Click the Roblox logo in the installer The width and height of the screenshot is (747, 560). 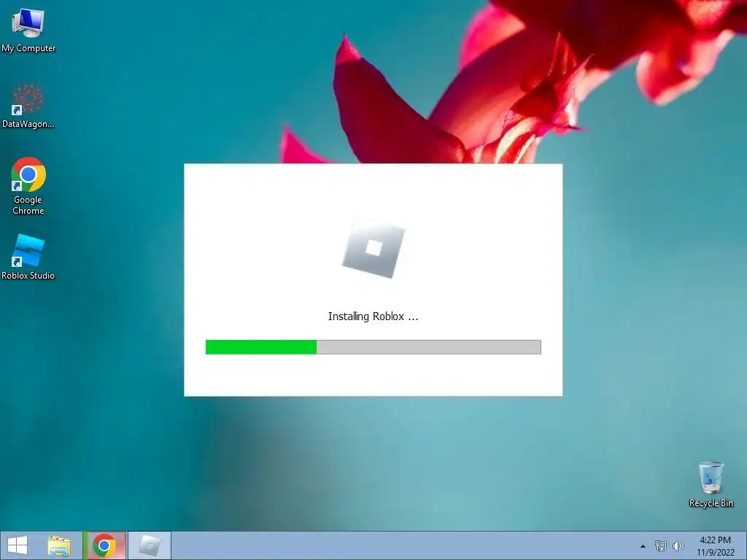(x=373, y=248)
